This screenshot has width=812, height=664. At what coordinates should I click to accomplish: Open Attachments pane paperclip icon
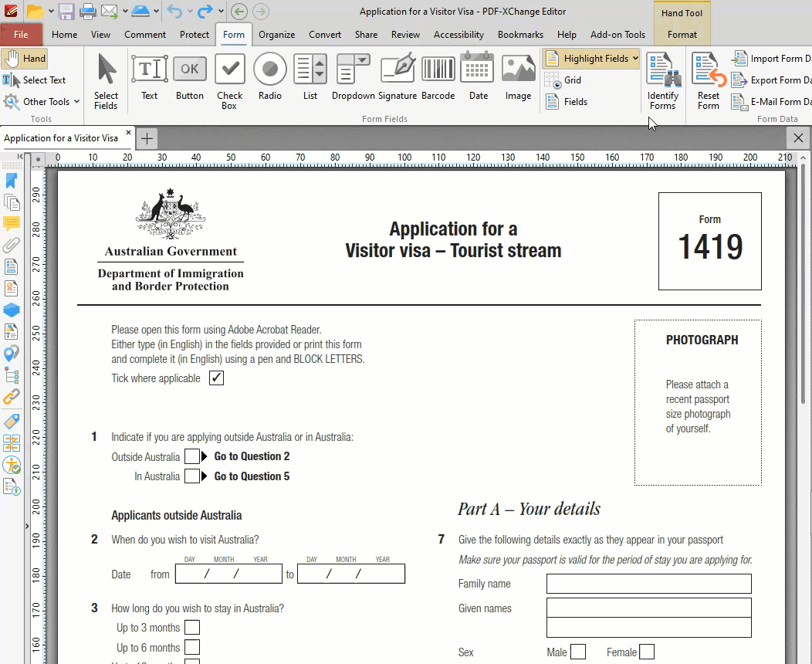12,245
